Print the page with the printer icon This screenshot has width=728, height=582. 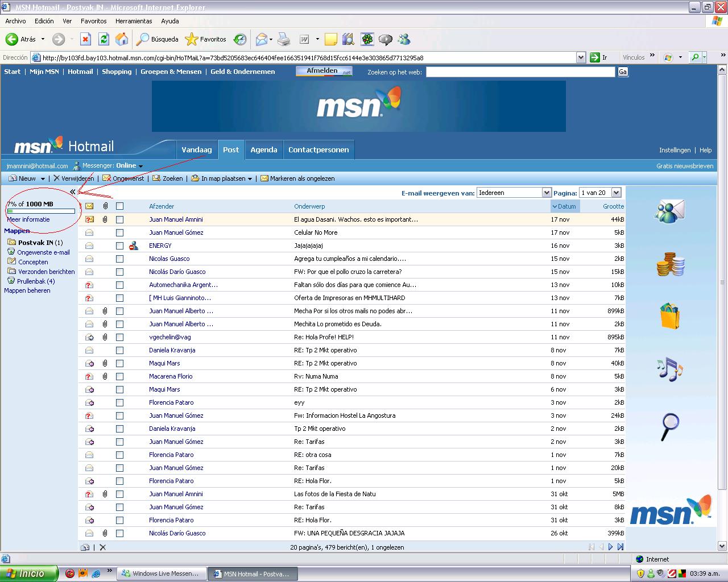click(284, 39)
